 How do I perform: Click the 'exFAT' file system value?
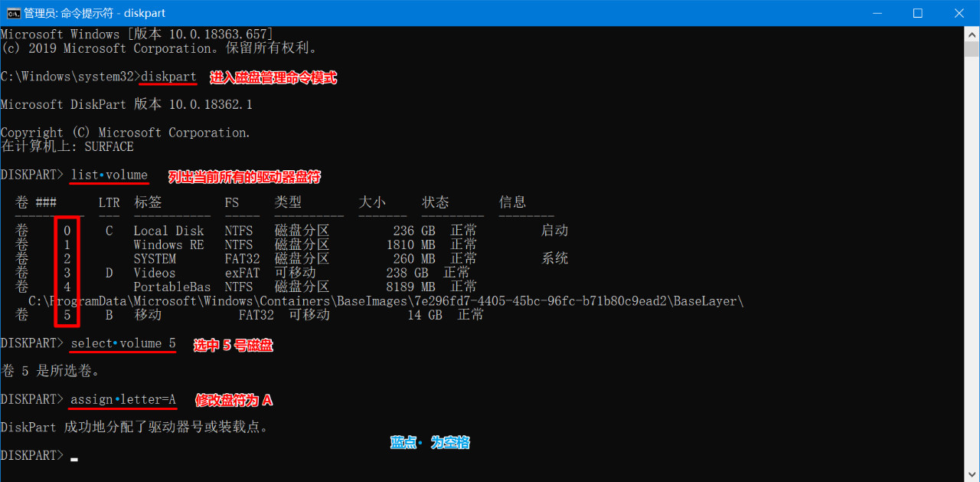pos(242,273)
